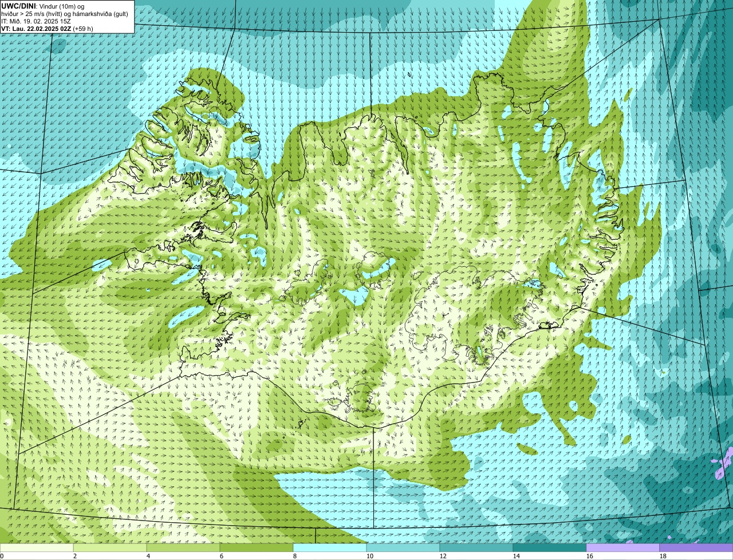Click the 'Vindur (10m) og' title text
Screen dimensions: 733x560
click(x=62, y=7)
